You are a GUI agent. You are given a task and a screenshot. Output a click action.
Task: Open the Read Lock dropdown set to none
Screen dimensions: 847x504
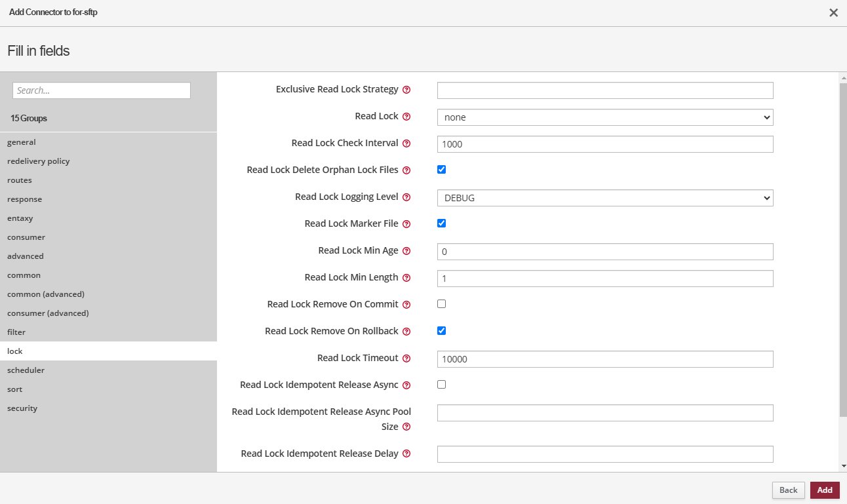click(x=604, y=117)
